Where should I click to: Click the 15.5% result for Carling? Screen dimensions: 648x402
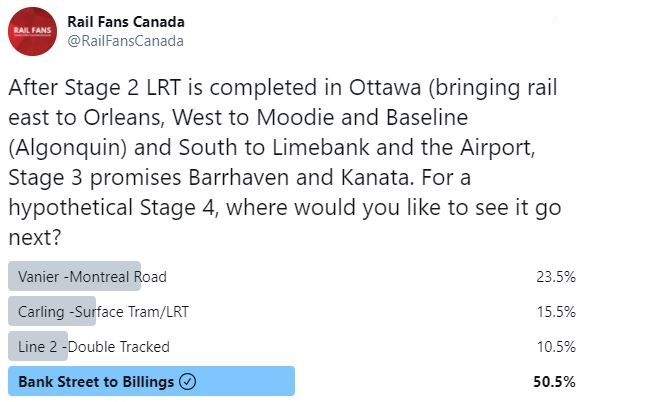coord(556,312)
